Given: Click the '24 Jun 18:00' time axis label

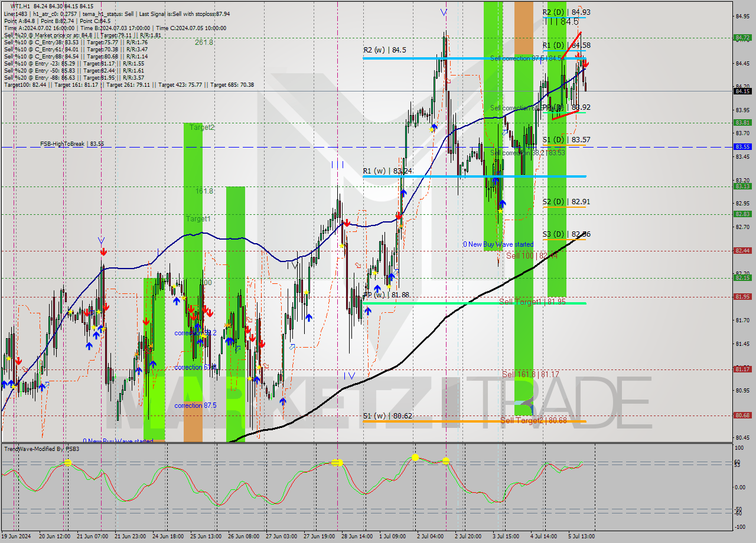Looking at the screenshot, I should (168, 537).
